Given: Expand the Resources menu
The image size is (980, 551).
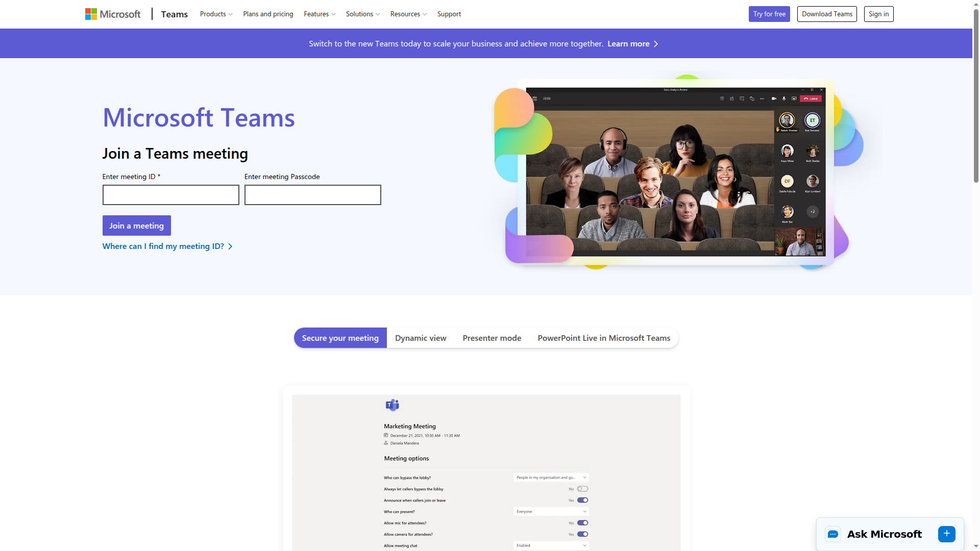Looking at the screenshot, I should [x=408, y=14].
